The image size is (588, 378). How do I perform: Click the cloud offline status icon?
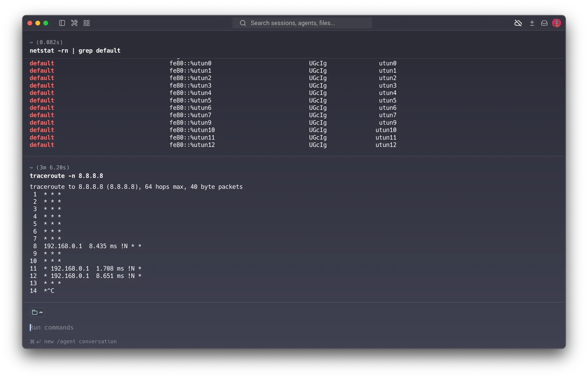pos(518,23)
